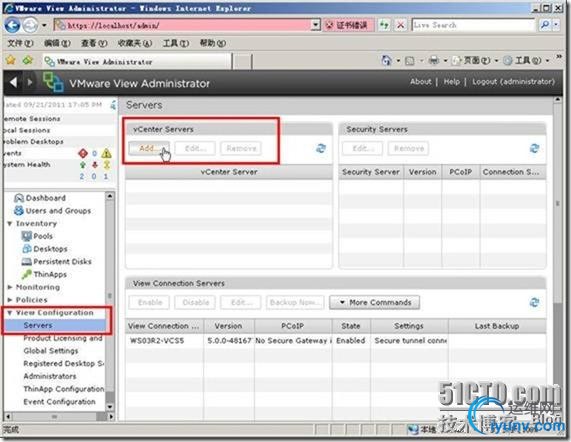Image resolution: width=571 pixels, height=442 pixels.
Task: Click the IE forward navigation button
Action: tap(30, 25)
